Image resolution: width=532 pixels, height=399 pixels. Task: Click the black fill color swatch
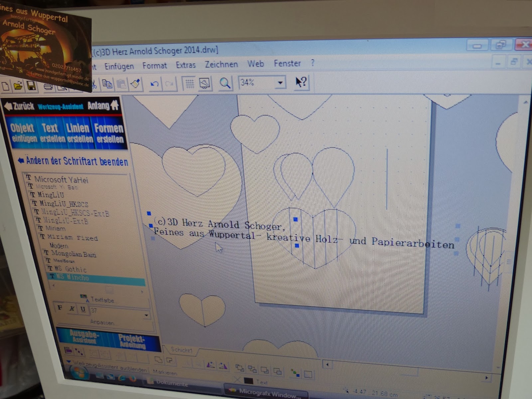(248, 381)
